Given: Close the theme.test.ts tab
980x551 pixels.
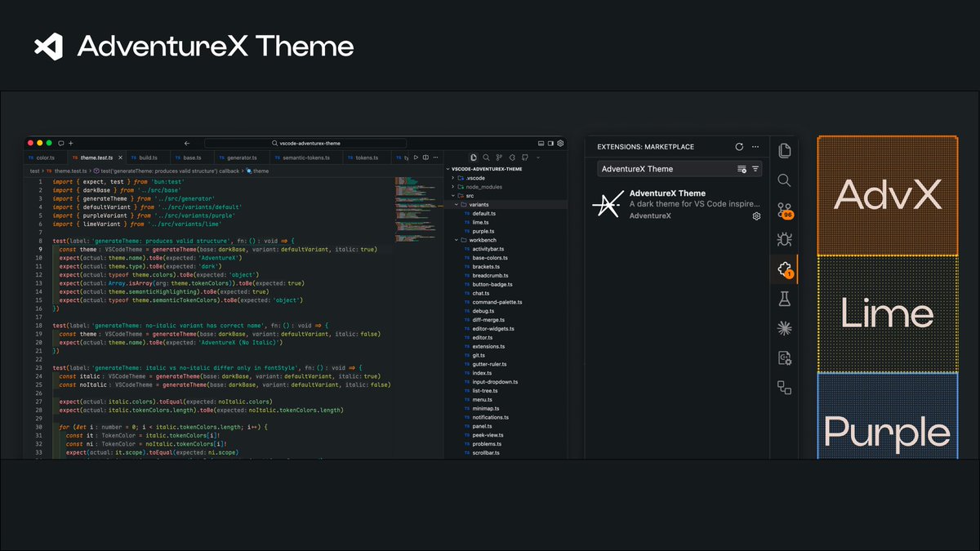Looking at the screenshot, I should click(x=120, y=158).
